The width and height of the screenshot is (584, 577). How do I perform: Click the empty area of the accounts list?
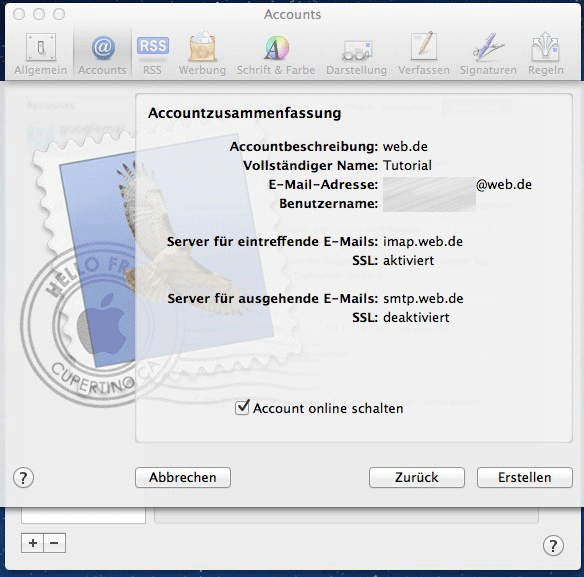coord(83,515)
